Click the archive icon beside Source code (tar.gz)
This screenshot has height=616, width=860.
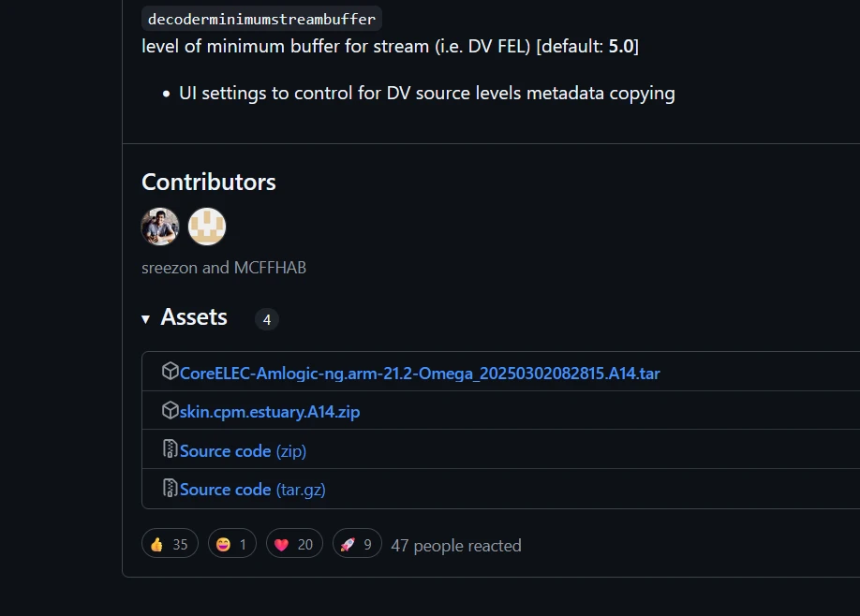(x=170, y=488)
